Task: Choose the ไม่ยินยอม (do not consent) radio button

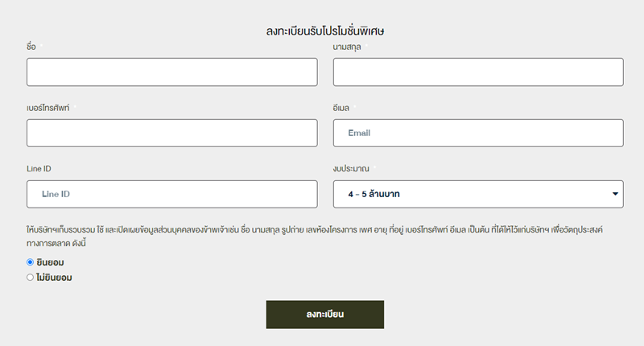Action: (x=31, y=278)
